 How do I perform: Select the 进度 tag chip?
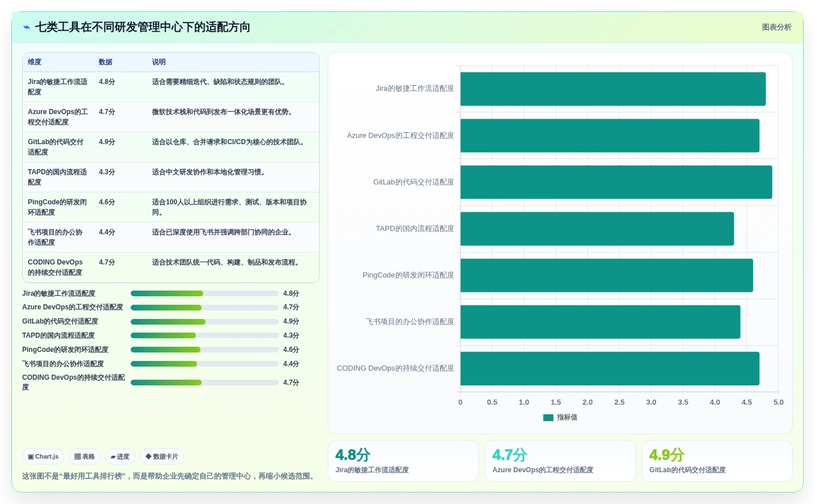click(120, 456)
